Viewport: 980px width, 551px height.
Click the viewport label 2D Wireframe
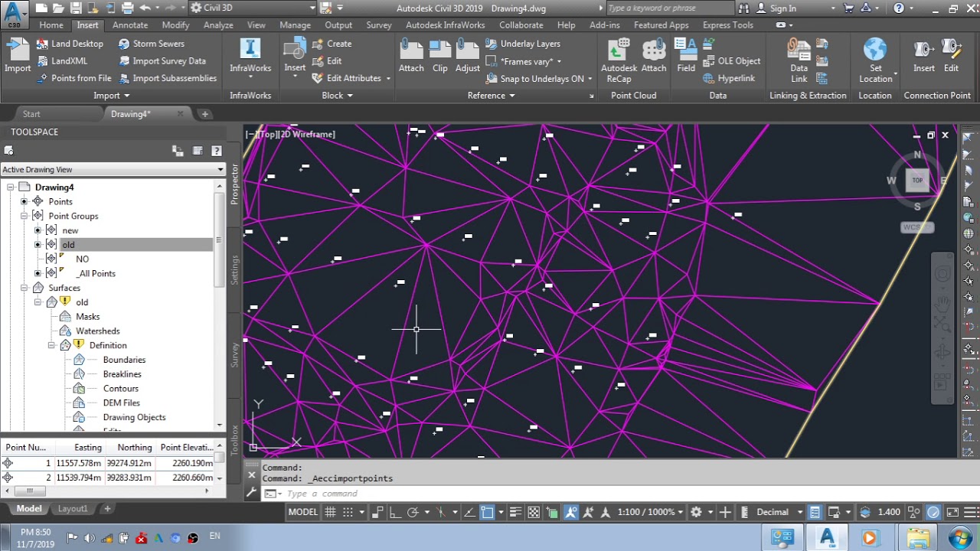coord(307,135)
